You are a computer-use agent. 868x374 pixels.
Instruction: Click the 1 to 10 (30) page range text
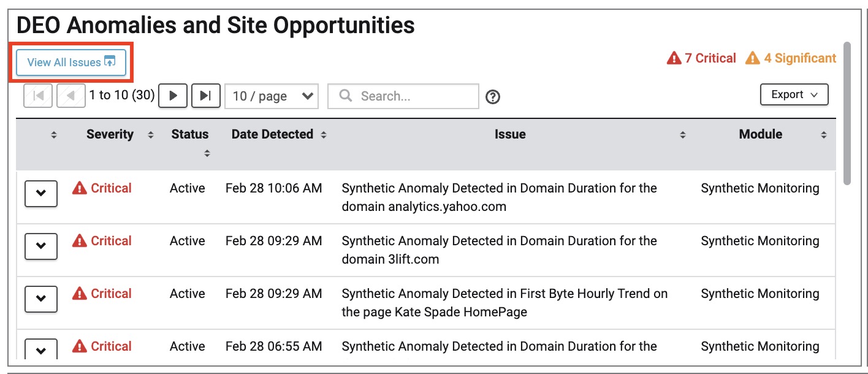click(122, 95)
